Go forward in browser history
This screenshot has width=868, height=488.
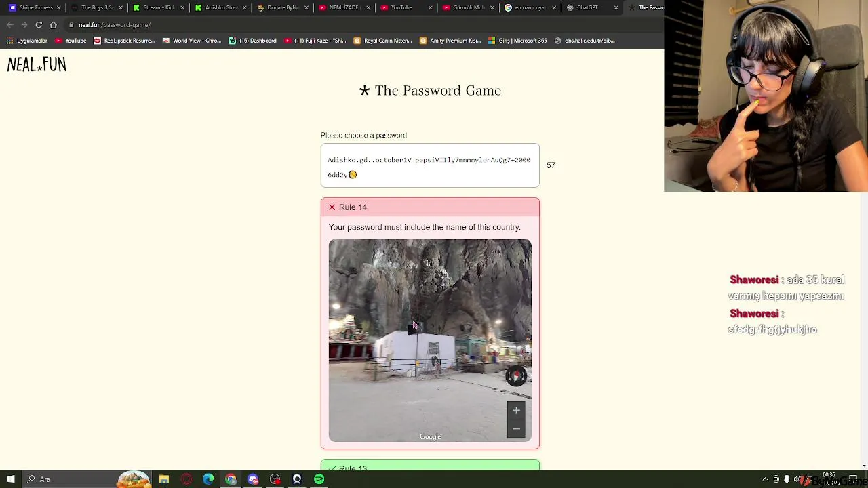click(24, 25)
